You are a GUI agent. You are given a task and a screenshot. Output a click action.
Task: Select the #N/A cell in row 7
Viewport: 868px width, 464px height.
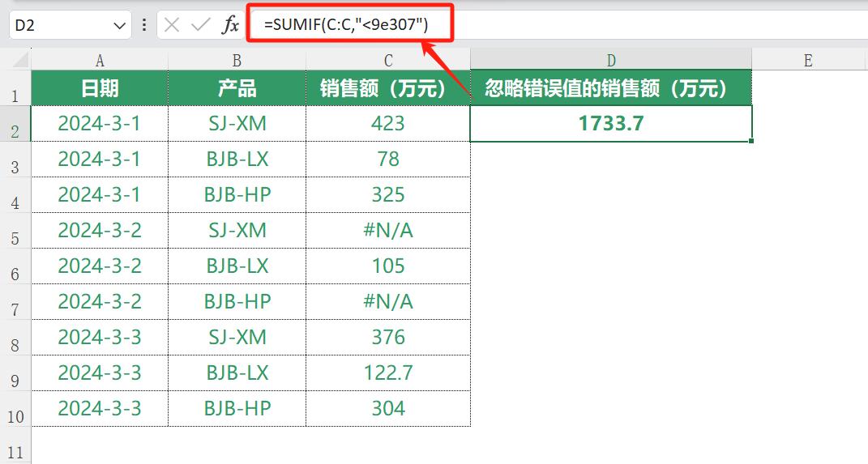[388, 301]
